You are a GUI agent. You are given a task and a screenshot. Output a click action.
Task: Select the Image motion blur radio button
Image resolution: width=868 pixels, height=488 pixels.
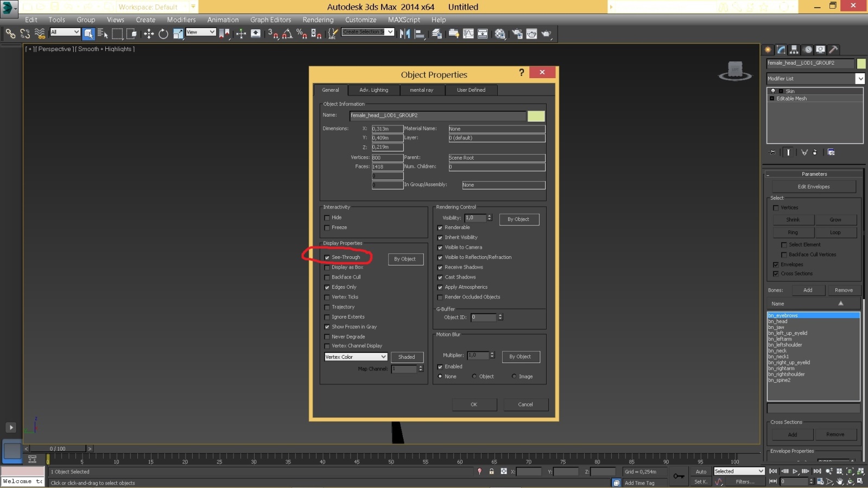(x=514, y=376)
